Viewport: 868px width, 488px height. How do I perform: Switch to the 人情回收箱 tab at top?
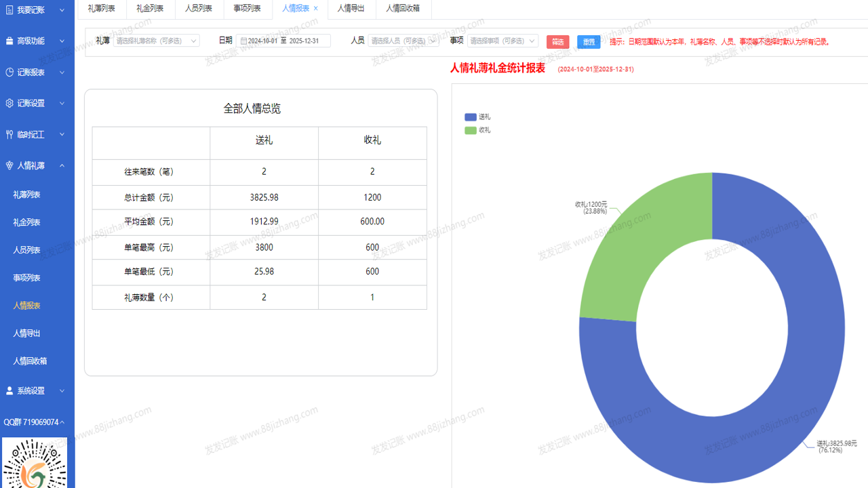403,9
